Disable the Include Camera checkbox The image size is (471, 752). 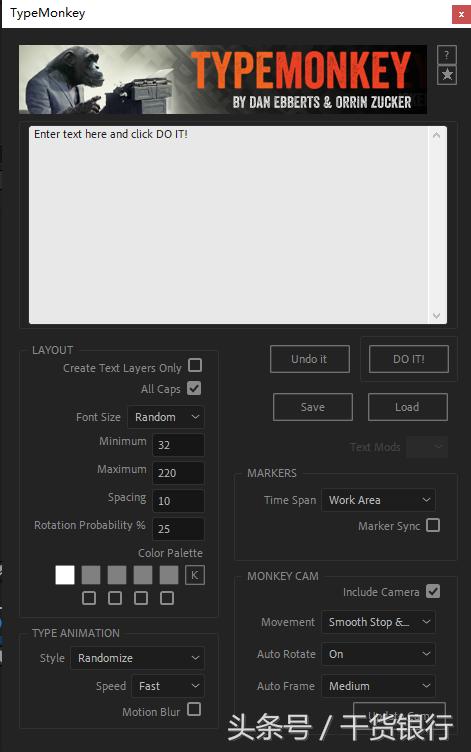pos(433,591)
